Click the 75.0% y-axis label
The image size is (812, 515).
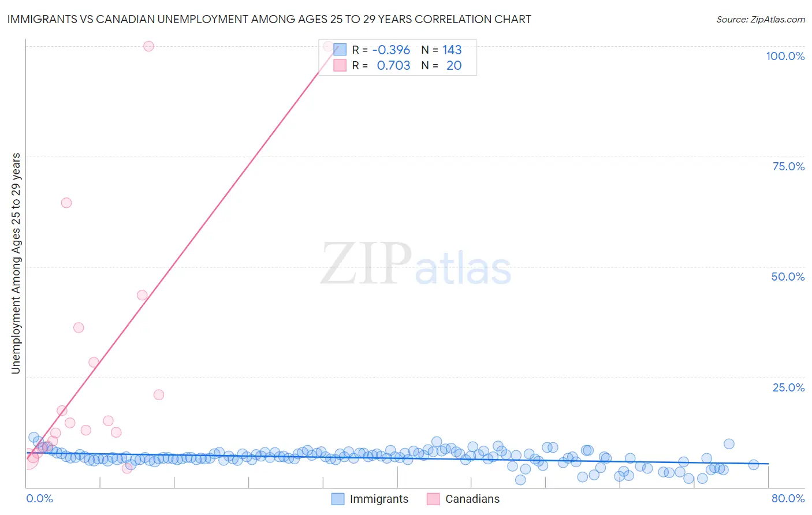(x=788, y=166)
